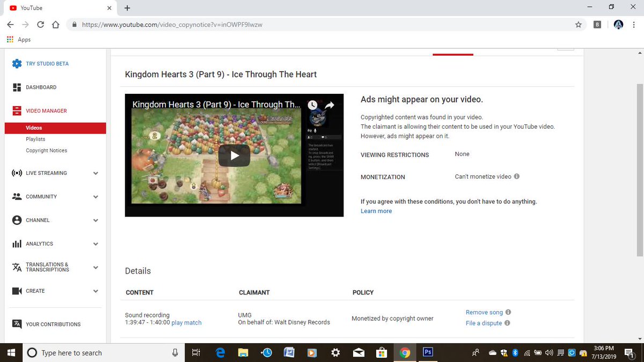This screenshot has height=362, width=644.
Task: Expand the Live Streaming section chevron
Action: click(96, 173)
